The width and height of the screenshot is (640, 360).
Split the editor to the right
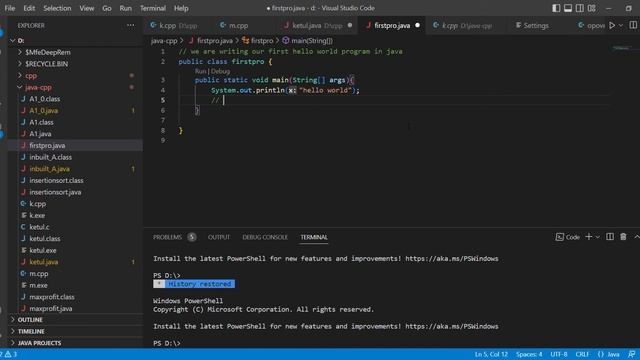point(633,25)
